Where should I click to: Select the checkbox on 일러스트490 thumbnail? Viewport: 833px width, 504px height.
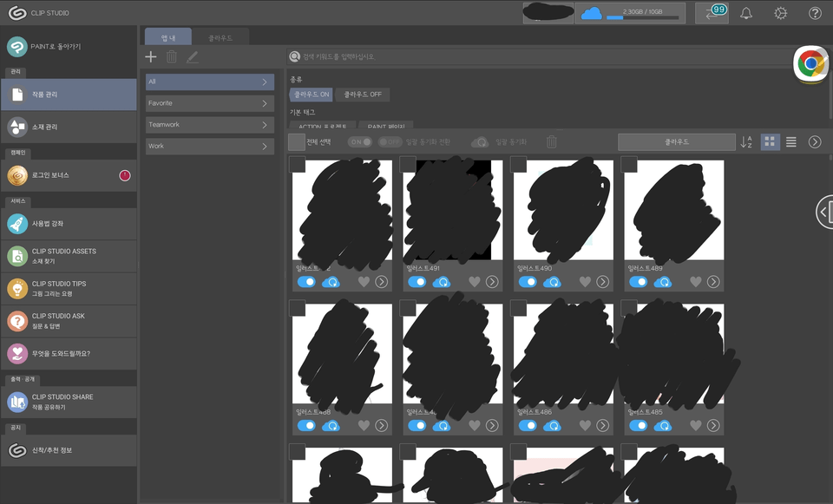pos(518,164)
